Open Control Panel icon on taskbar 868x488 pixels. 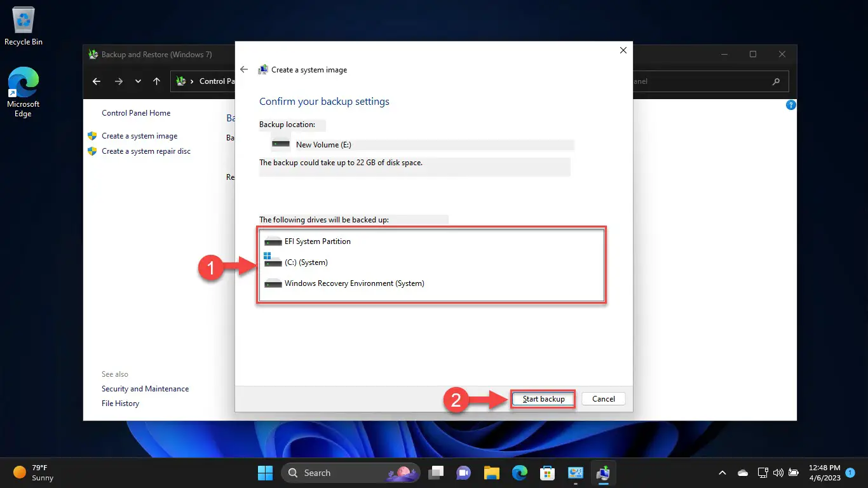pyautogui.click(x=576, y=473)
